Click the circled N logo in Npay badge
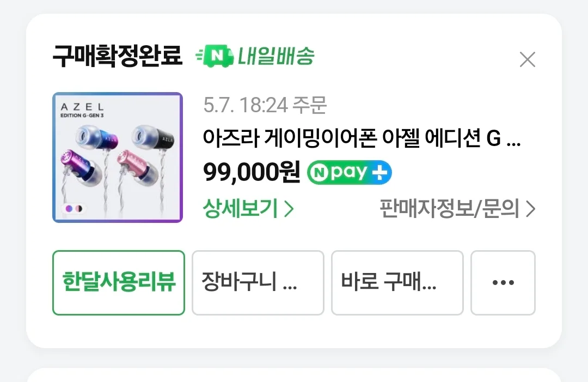Screen dimensions: 588x382 click(320, 173)
